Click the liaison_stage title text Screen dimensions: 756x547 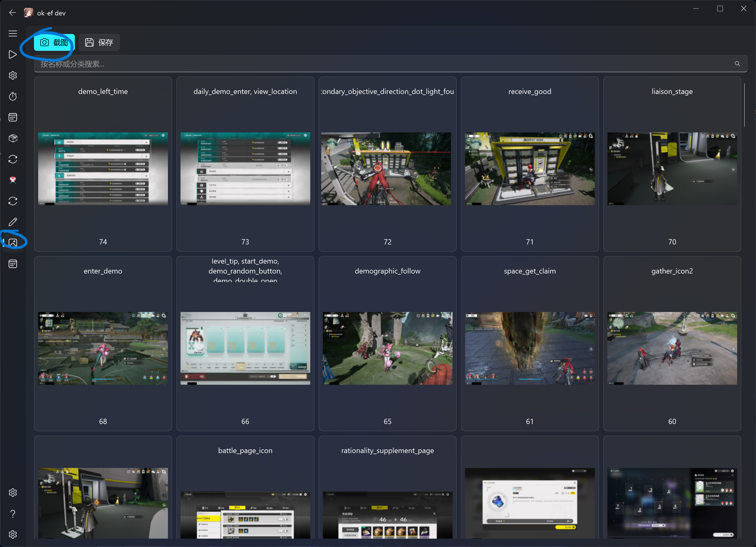pyautogui.click(x=672, y=91)
